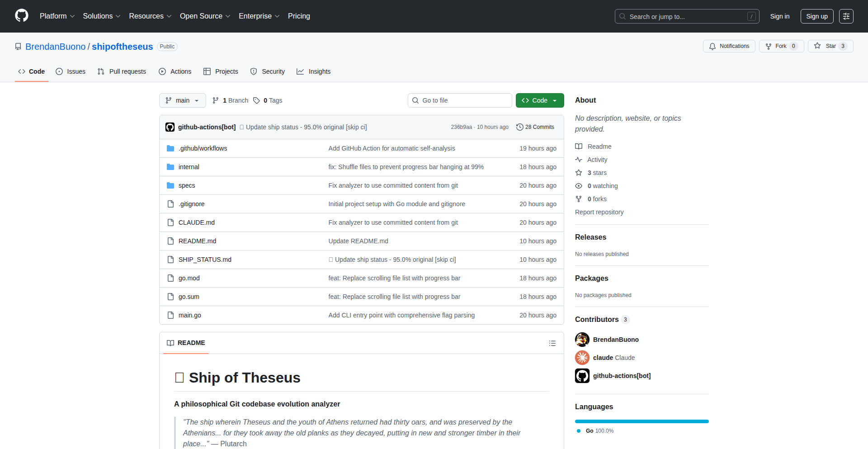Click the Go language bar
The width and height of the screenshot is (868, 449).
point(642,421)
